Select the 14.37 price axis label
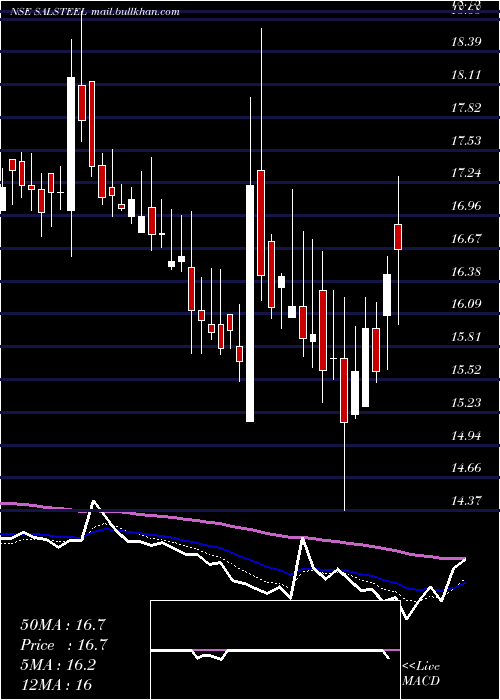 pos(466,500)
